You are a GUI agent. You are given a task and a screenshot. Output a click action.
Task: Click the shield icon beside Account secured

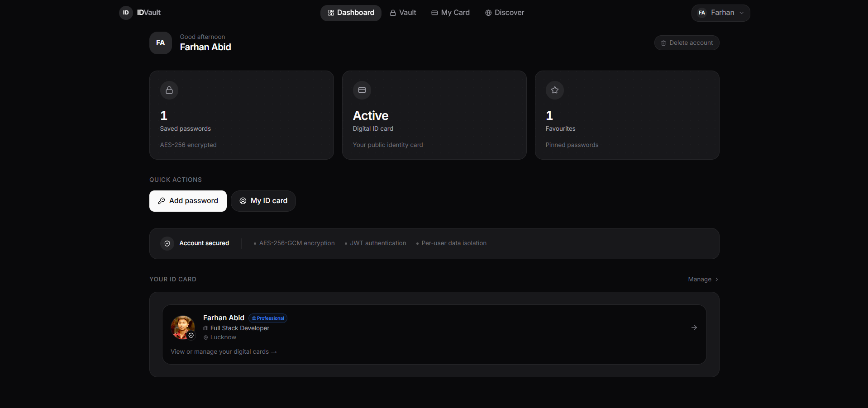click(x=167, y=243)
